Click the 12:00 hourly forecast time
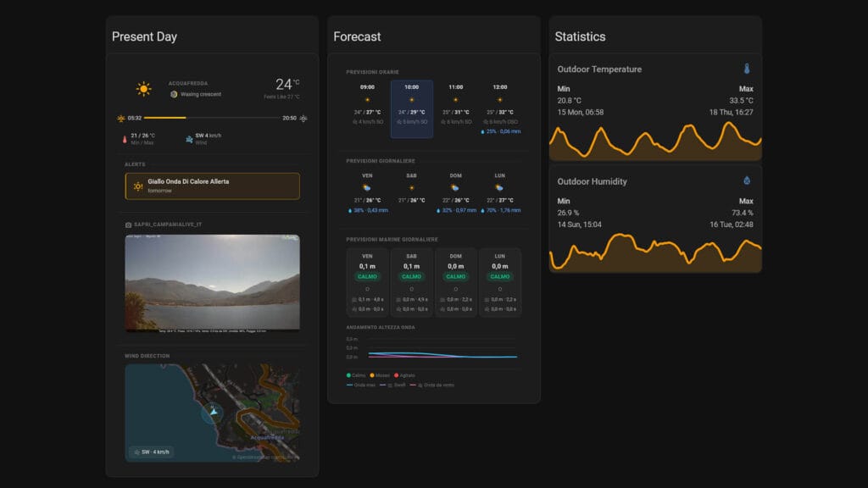This screenshot has height=488, width=868. tap(500, 87)
